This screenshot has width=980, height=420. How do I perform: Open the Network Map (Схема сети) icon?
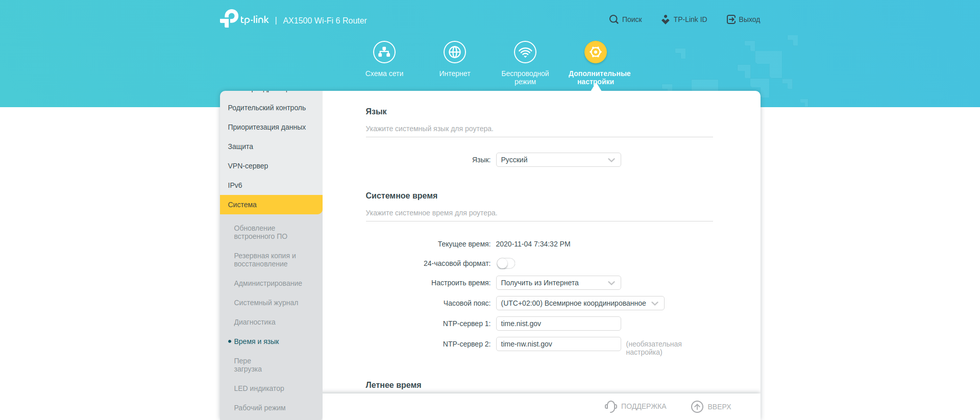coord(384,52)
